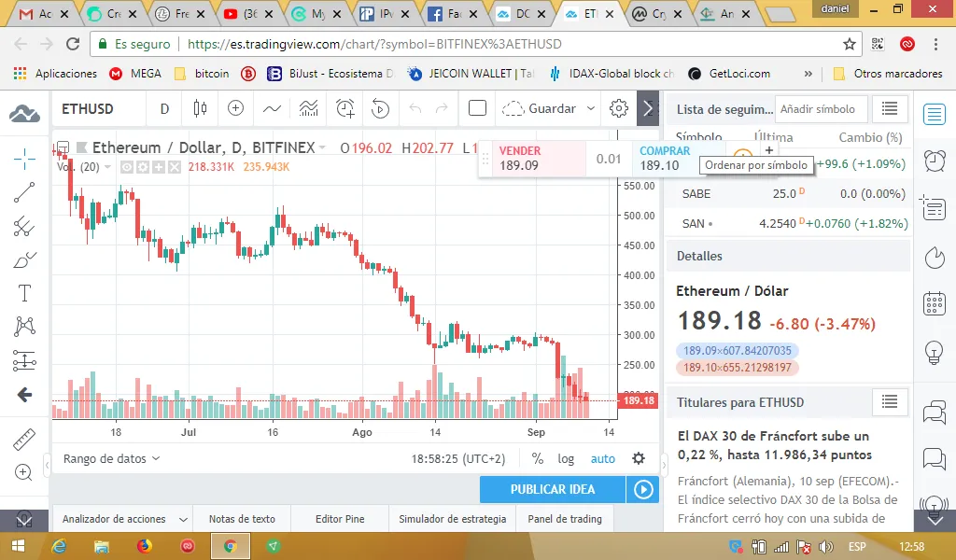The image size is (956, 560).
Task: Open candlestick chart style selector
Action: pos(200,108)
